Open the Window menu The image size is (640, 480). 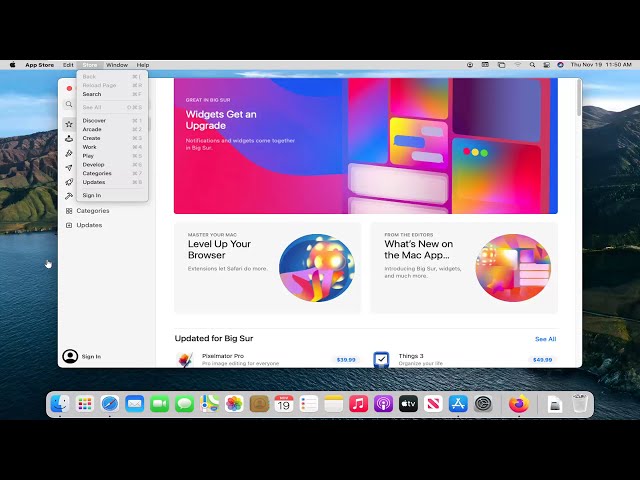point(117,65)
